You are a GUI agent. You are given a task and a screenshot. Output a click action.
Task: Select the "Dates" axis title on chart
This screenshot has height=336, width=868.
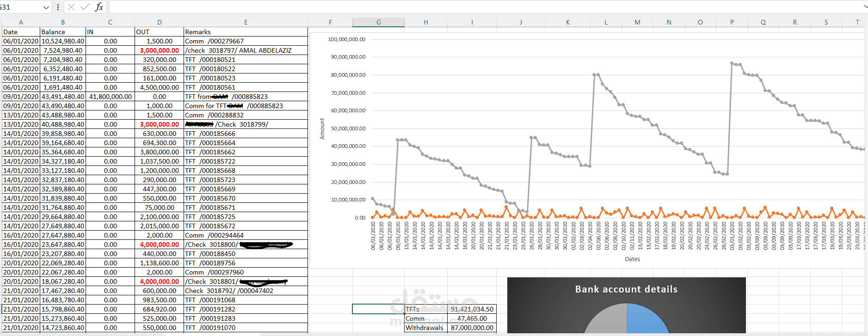point(632,259)
